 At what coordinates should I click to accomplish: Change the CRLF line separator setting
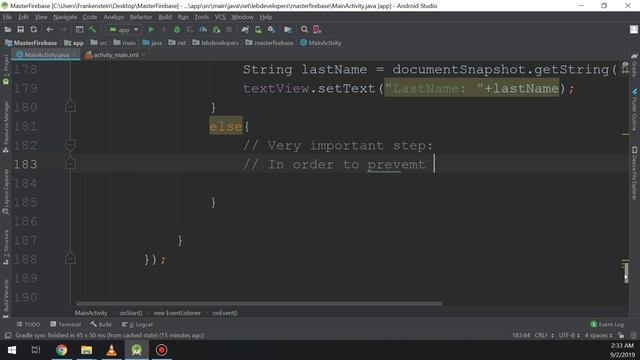click(544, 336)
